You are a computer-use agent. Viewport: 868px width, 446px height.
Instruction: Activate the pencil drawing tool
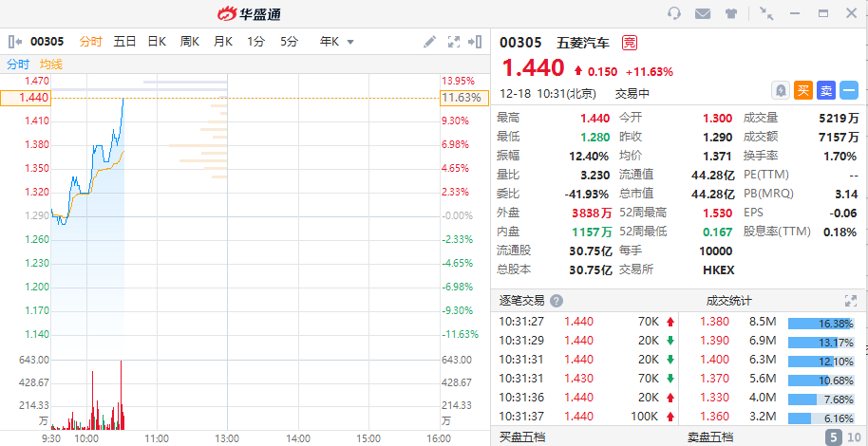429,42
